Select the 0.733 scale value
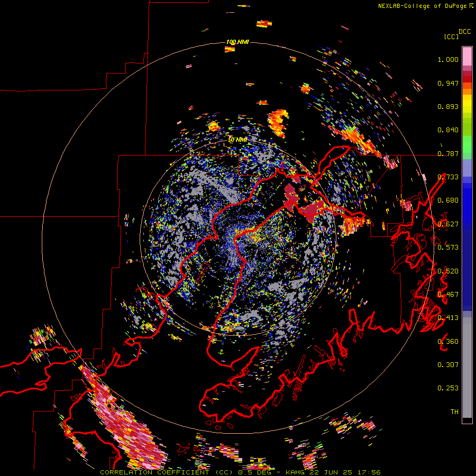 pyautogui.click(x=448, y=177)
